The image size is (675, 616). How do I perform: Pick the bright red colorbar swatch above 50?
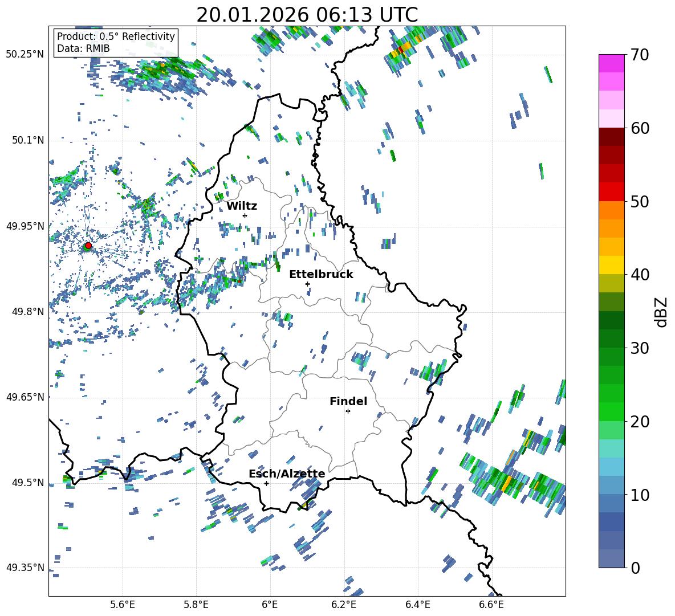pos(612,191)
